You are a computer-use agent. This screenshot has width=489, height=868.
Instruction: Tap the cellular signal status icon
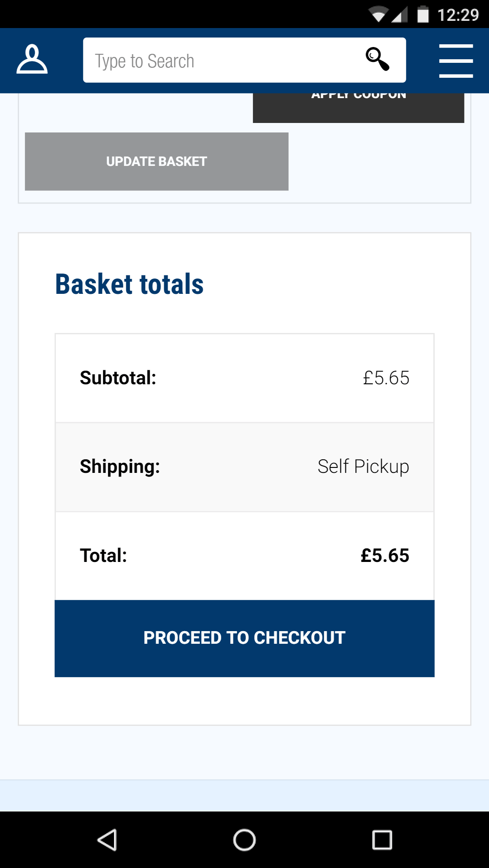point(399,15)
